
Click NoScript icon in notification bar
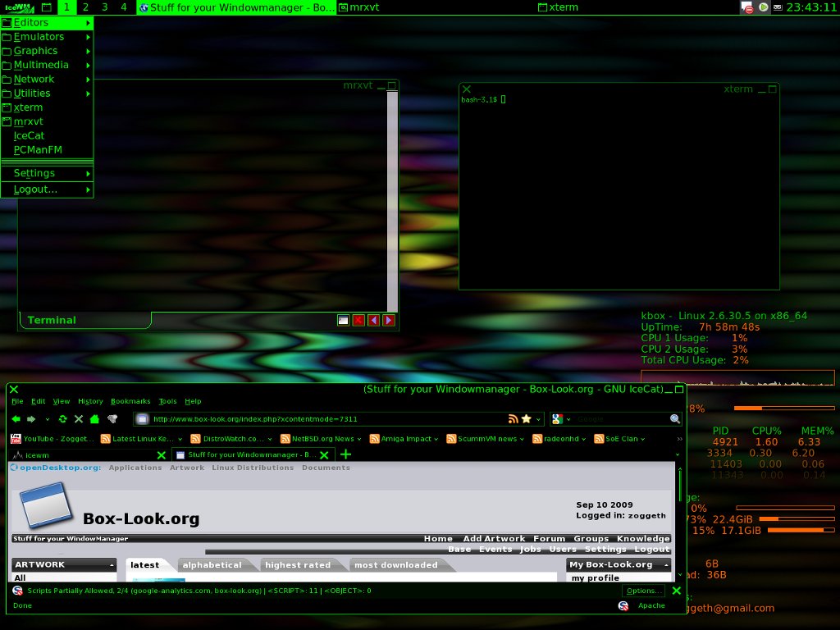(18, 591)
